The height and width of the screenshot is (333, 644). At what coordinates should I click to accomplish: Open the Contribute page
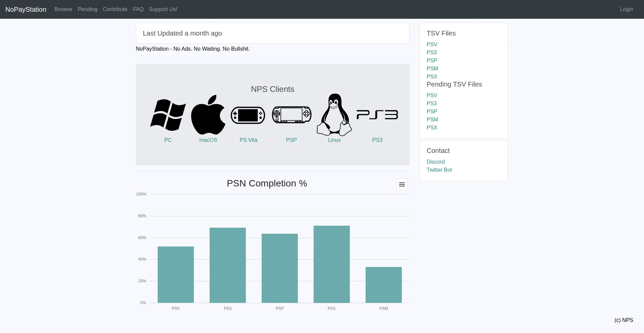pos(115,9)
